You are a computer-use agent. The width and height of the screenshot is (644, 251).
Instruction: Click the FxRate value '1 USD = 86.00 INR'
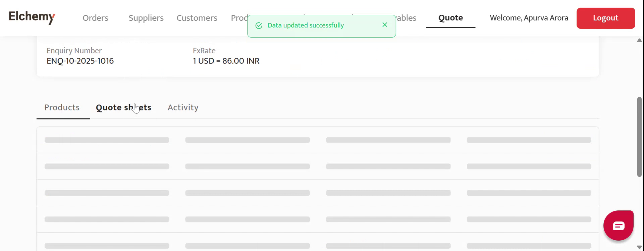tap(226, 61)
